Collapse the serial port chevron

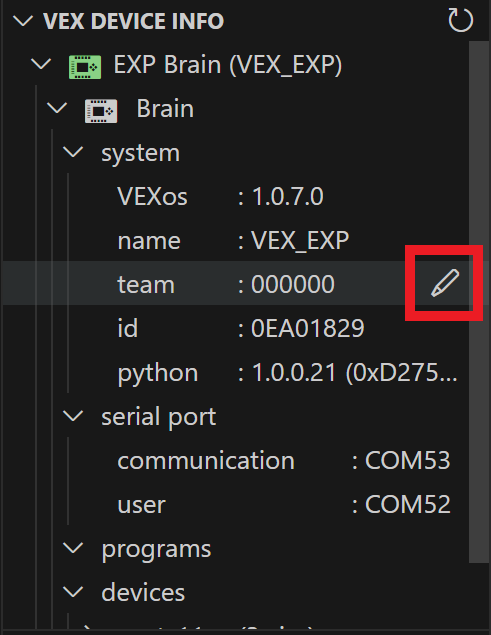click(73, 416)
